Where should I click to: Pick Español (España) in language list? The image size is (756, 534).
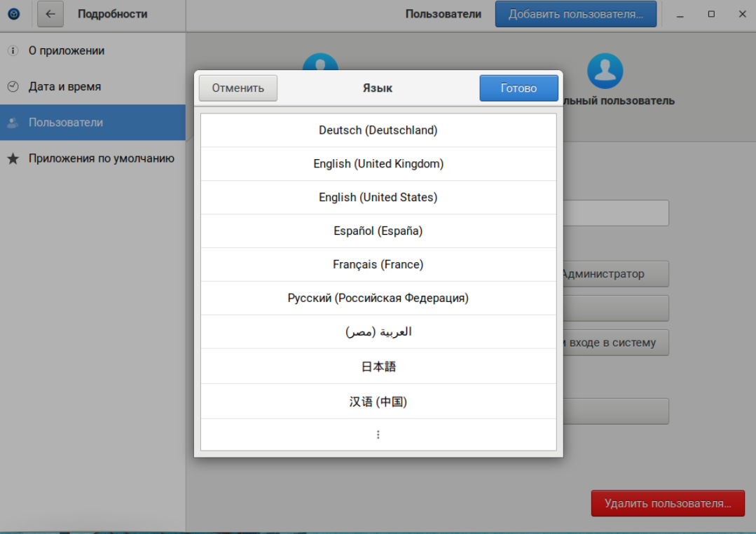(x=378, y=231)
